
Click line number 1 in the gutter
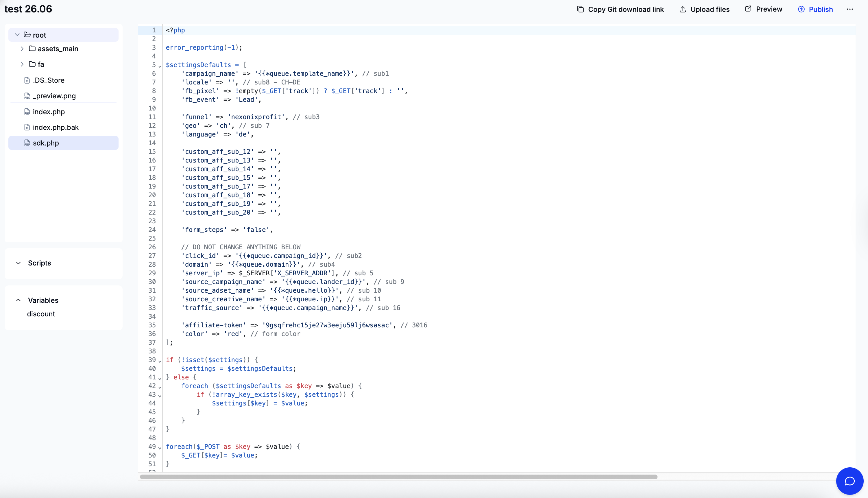(x=154, y=30)
